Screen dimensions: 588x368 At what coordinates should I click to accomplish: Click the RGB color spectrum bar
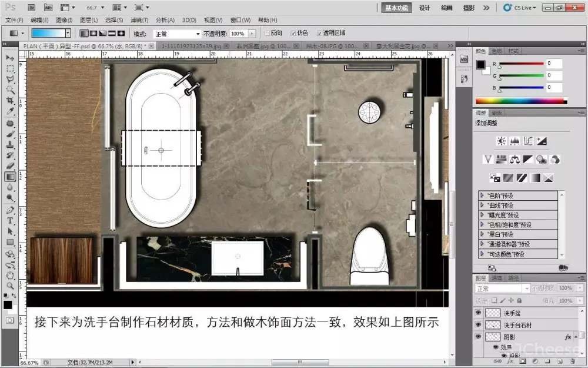click(x=519, y=101)
